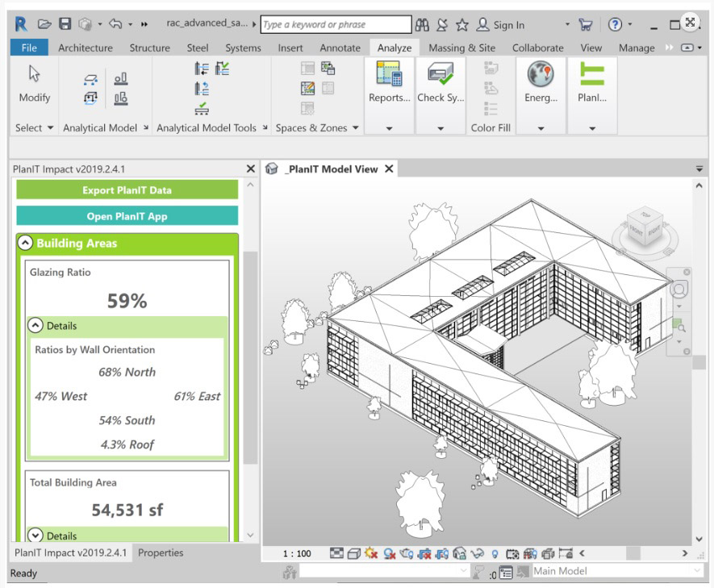714x588 pixels.
Task: Open the Communication Center satellite icon
Action: [x=441, y=24]
